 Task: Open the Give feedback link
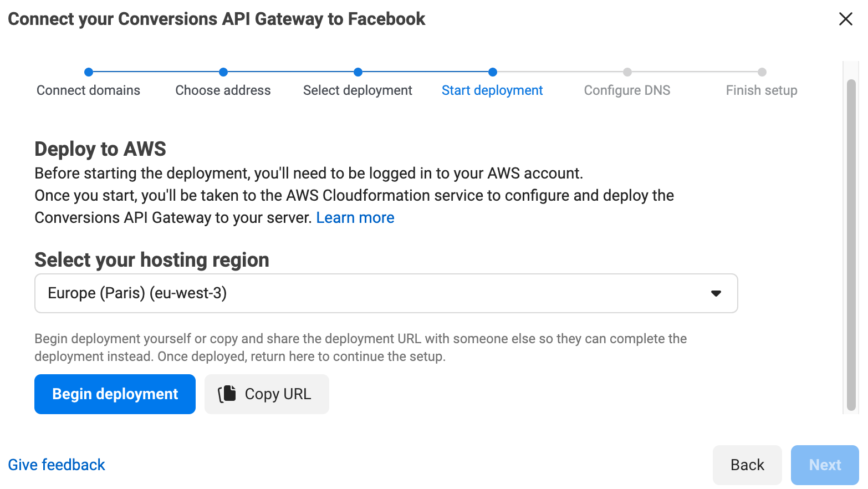pos(57,465)
